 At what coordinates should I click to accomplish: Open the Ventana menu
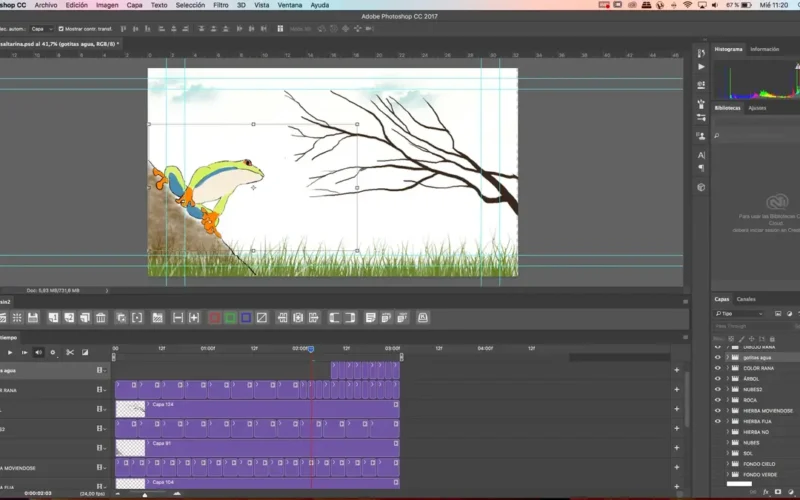tap(290, 5)
